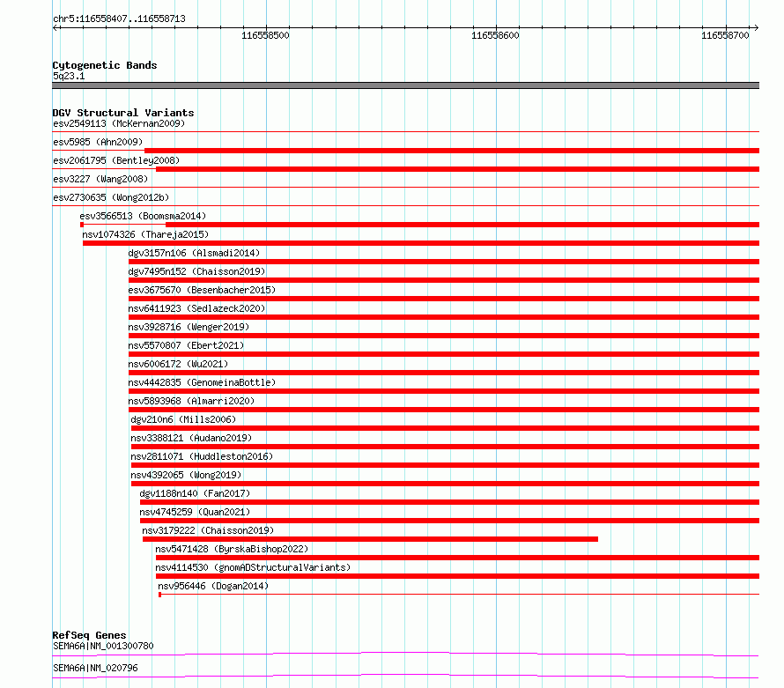
Task: Click the gray 5q23.1 cytogenetic band bar
Action: [405, 85]
